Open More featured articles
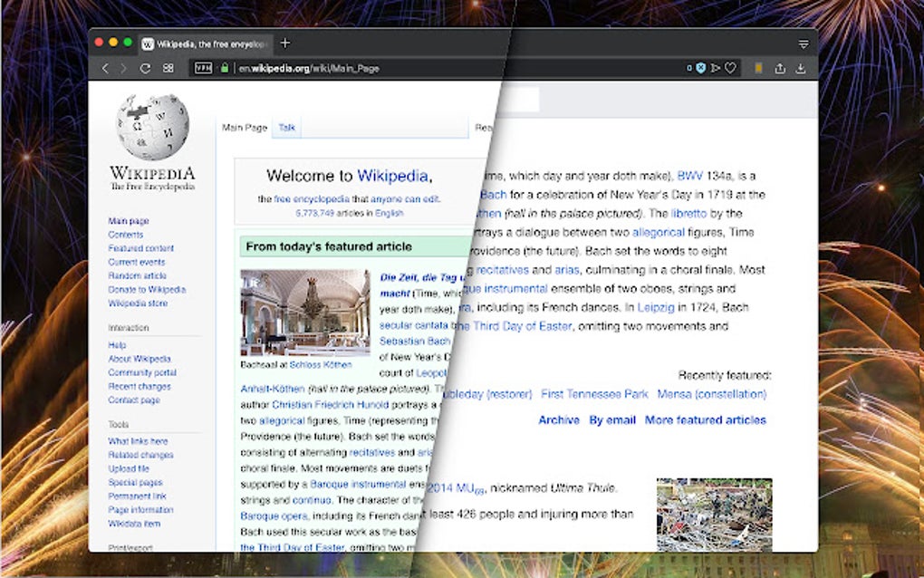 point(704,420)
